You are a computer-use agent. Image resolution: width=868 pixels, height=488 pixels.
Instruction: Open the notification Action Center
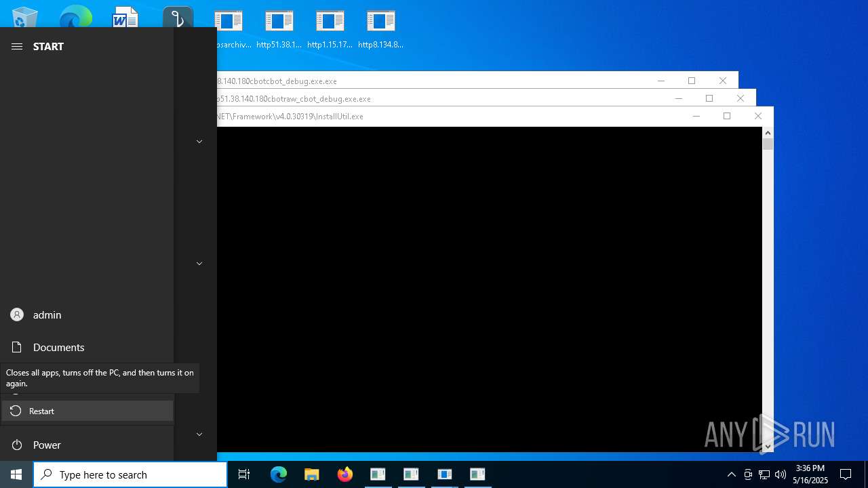click(846, 474)
